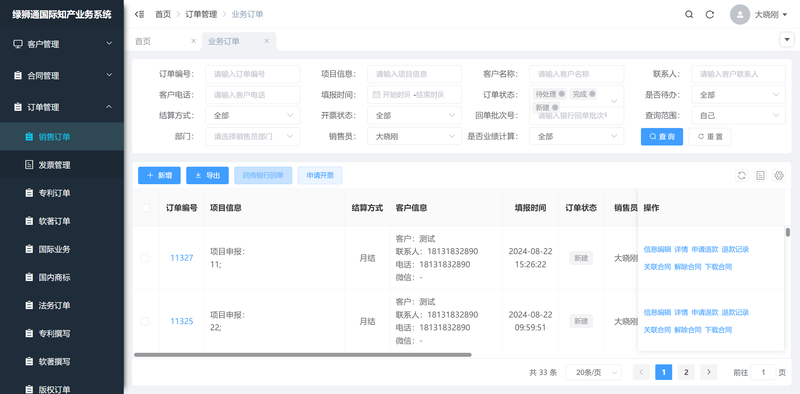Open the 20条/页 page size dropdown
Image resolution: width=800 pixels, height=394 pixels.
(593, 372)
